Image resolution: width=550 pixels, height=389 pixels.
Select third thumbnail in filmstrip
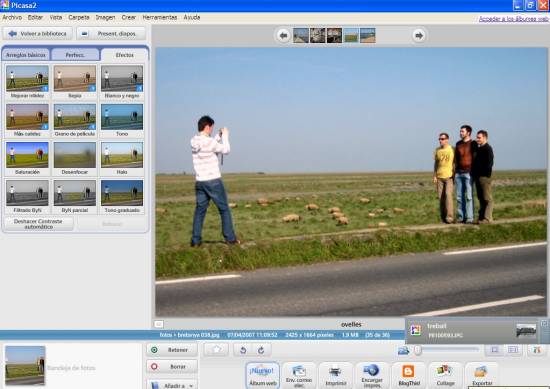click(x=334, y=35)
